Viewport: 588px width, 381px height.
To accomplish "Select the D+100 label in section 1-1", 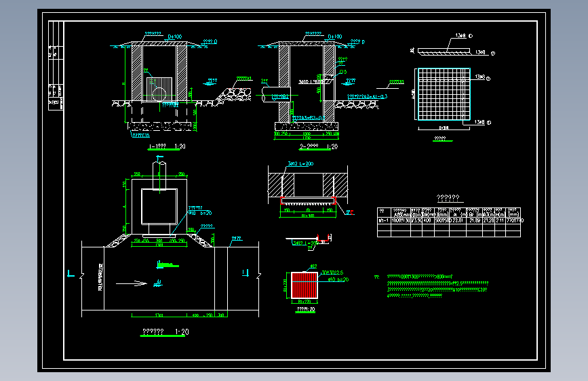I will tap(175, 37).
